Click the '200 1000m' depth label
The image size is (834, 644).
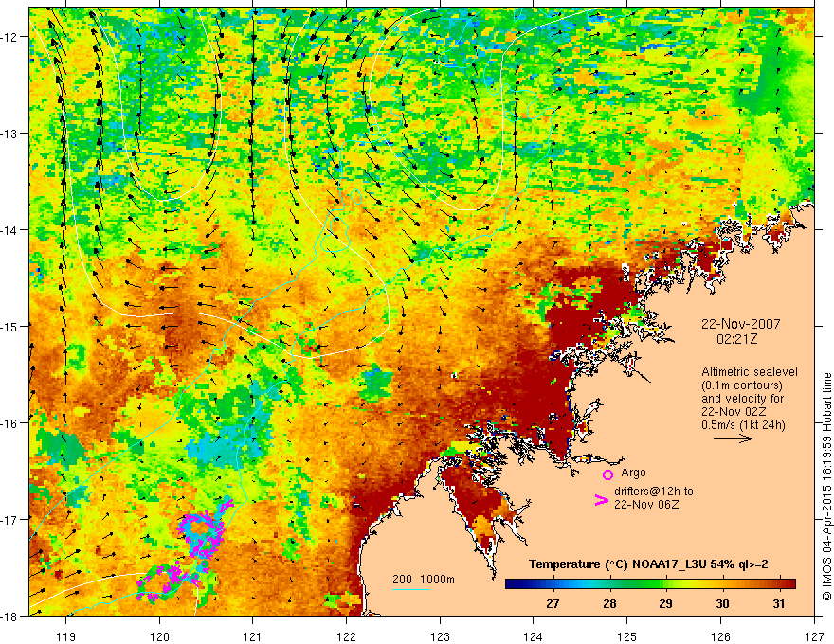[424, 580]
